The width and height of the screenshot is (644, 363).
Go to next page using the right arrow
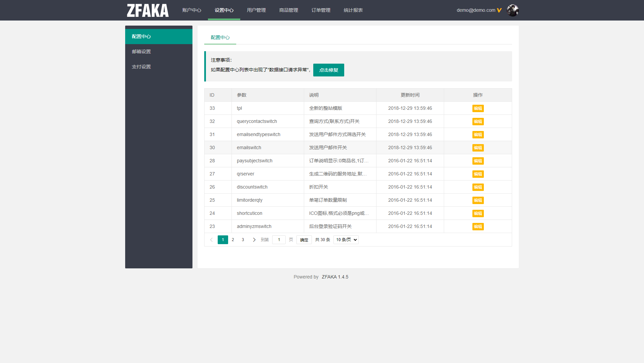click(254, 239)
